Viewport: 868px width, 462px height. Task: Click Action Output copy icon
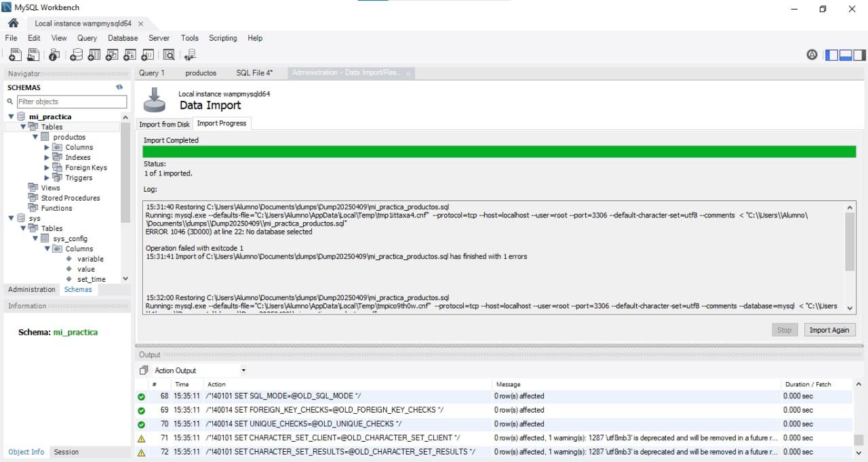(143, 371)
